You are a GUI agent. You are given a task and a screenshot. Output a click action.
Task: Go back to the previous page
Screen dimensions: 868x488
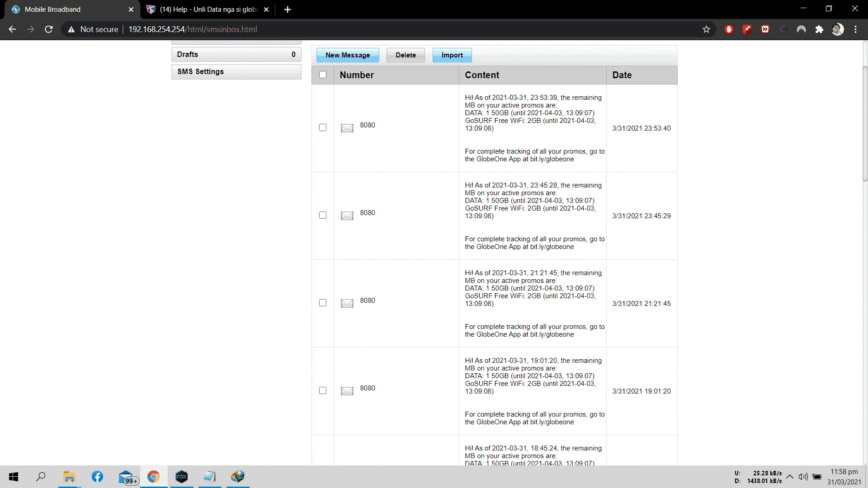[x=12, y=29]
